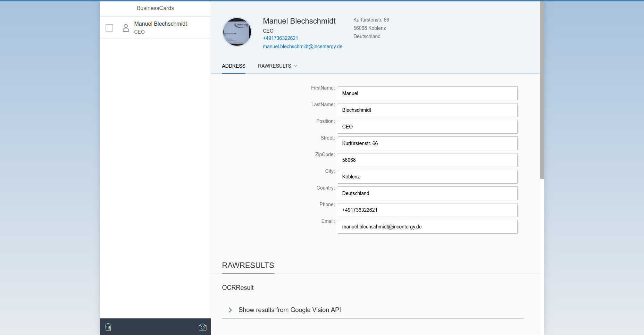This screenshot has height=335, width=644.
Task: Open the RAWRESULTS tab dropdown arrow
Action: coord(295,66)
